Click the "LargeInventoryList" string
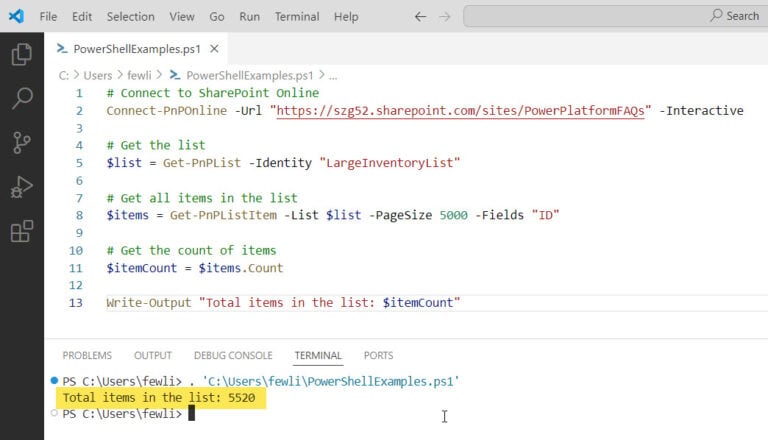 (390, 163)
